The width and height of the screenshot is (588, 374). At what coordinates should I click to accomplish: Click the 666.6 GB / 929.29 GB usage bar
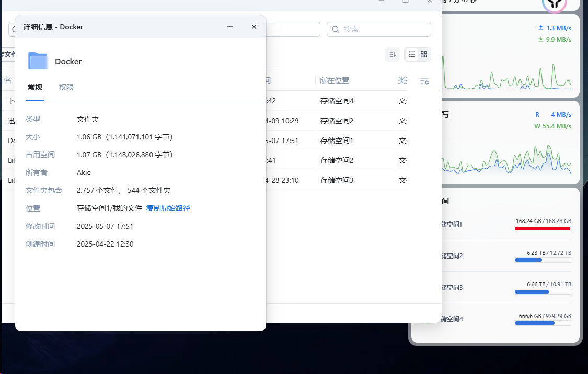[543, 323]
